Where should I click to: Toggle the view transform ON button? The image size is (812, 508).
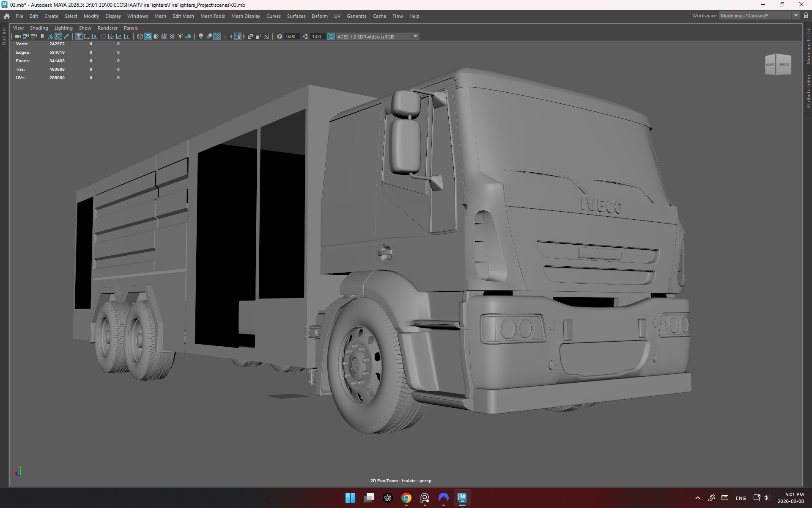[331, 36]
